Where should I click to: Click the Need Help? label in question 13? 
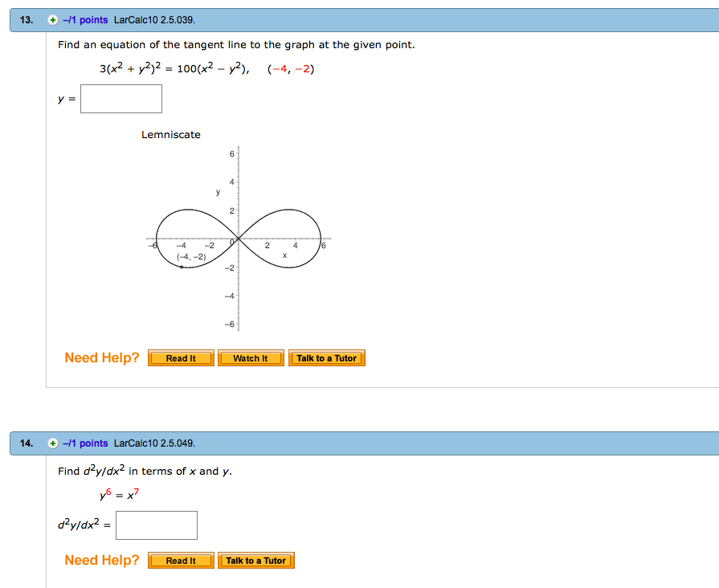(x=102, y=358)
